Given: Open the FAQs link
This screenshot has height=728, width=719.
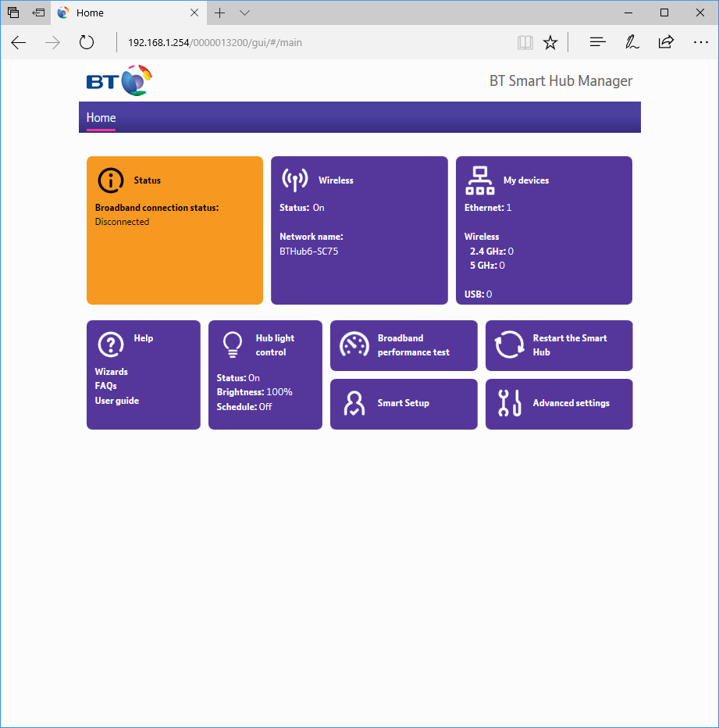Looking at the screenshot, I should (105, 386).
